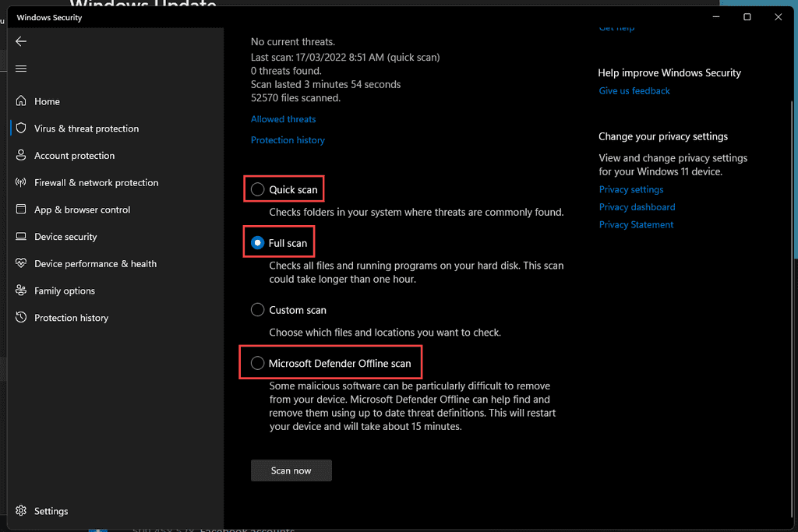Go to Protection history in sidebar
Screen dimensions: 798x532
click(x=71, y=318)
